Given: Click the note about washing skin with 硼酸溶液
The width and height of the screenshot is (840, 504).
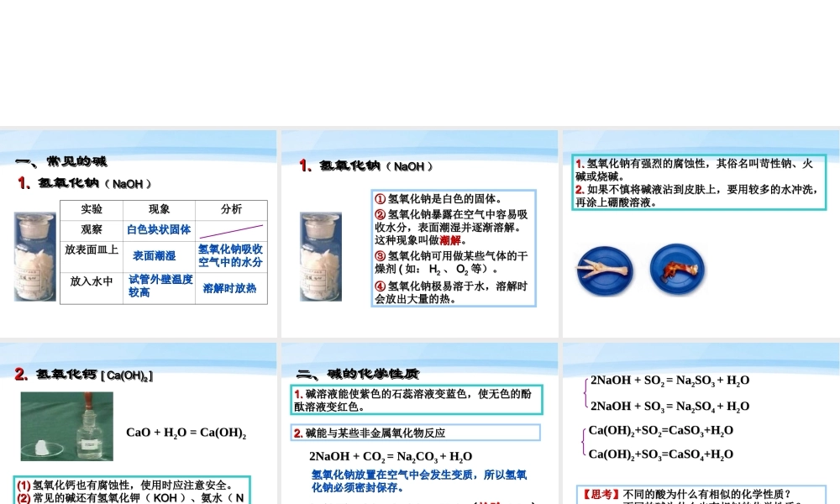Looking at the screenshot, I should (697, 196).
